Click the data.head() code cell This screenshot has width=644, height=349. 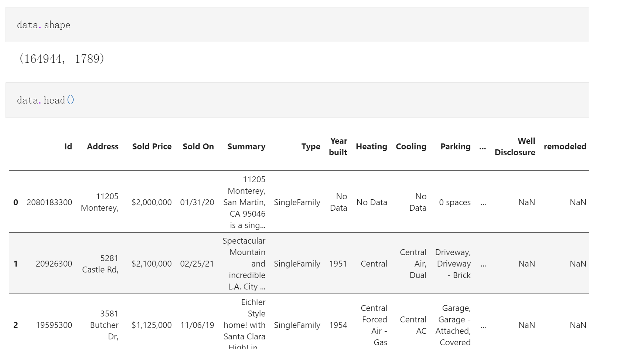pyautogui.click(x=297, y=100)
